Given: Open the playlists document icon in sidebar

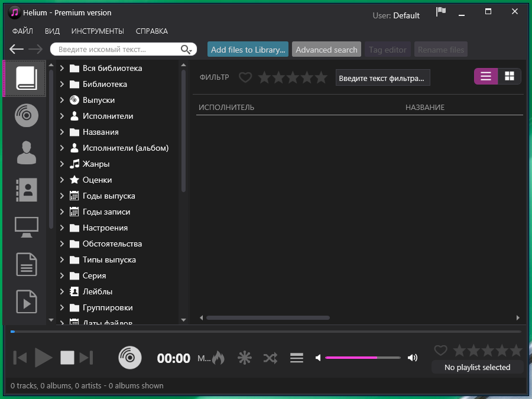Looking at the screenshot, I should tap(24, 264).
